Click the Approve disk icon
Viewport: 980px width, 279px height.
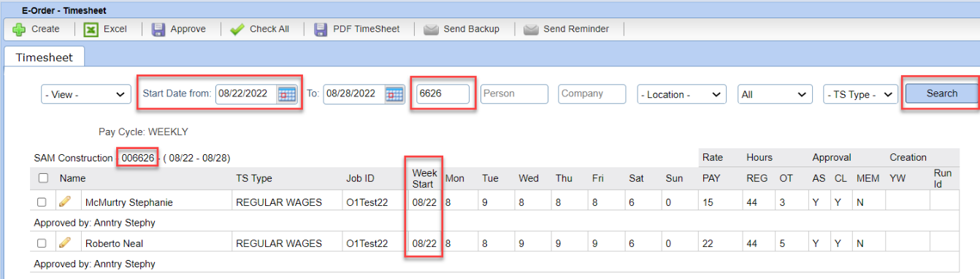pyautogui.click(x=158, y=29)
